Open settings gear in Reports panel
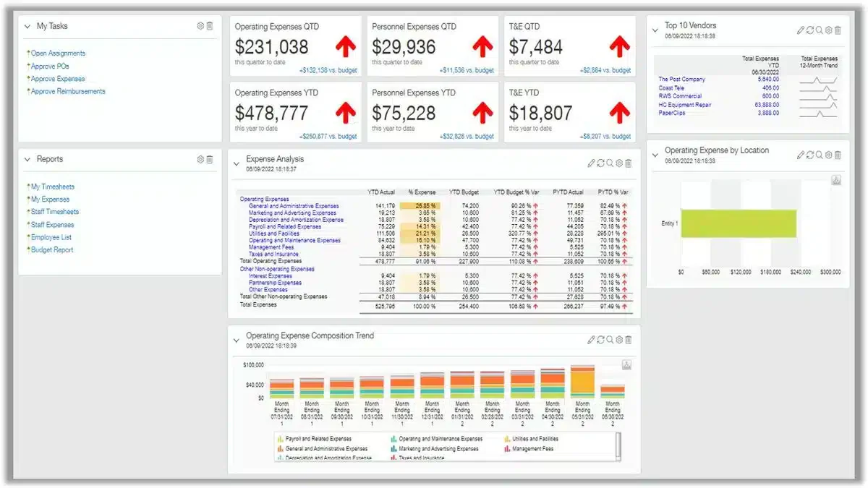The height and width of the screenshot is (488, 868). (200, 159)
